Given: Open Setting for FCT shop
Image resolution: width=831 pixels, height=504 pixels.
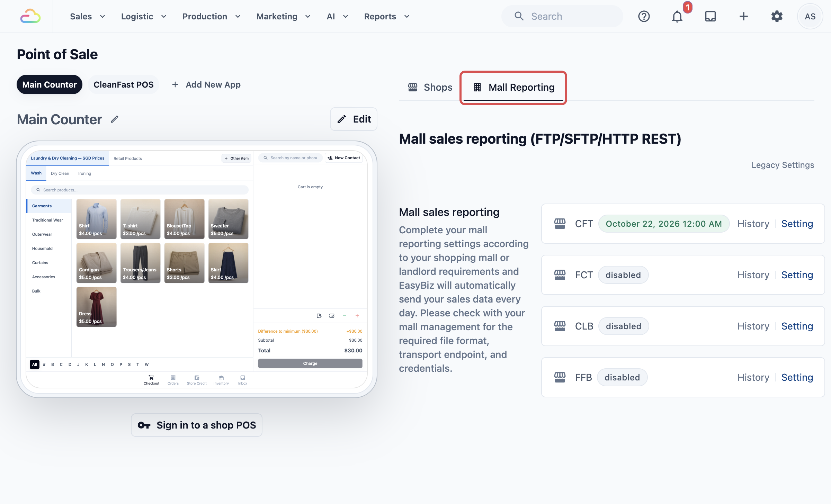Looking at the screenshot, I should coord(797,275).
